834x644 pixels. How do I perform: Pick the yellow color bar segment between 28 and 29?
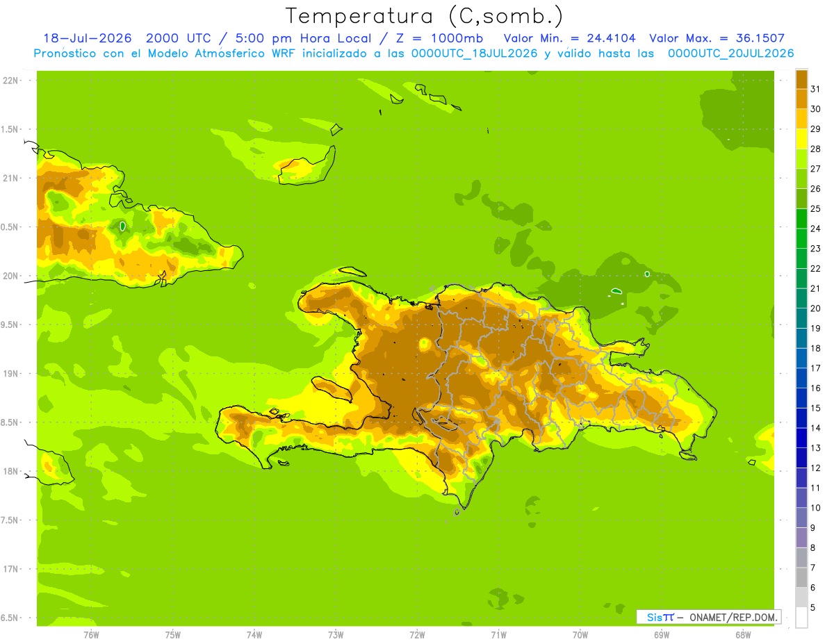pyautogui.click(x=801, y=139)
